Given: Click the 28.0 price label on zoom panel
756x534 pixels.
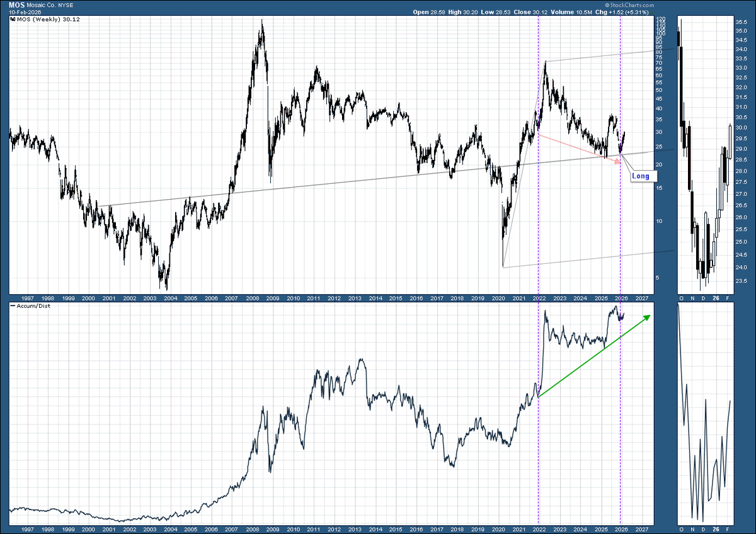Looking at the screenshot, I should [x=740, y=171].
